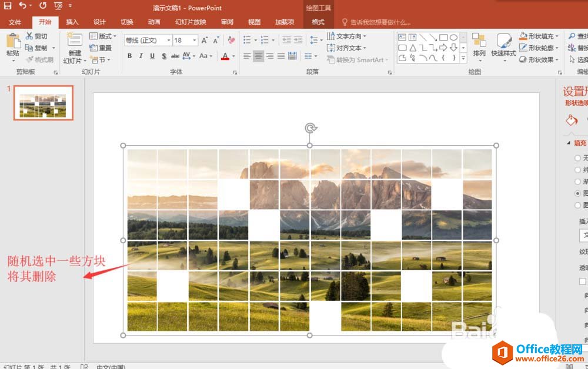Open the Shape Fill (形状填充) dropdown
Viewport: 588px width, 369px height.
[x=539, y=36]
